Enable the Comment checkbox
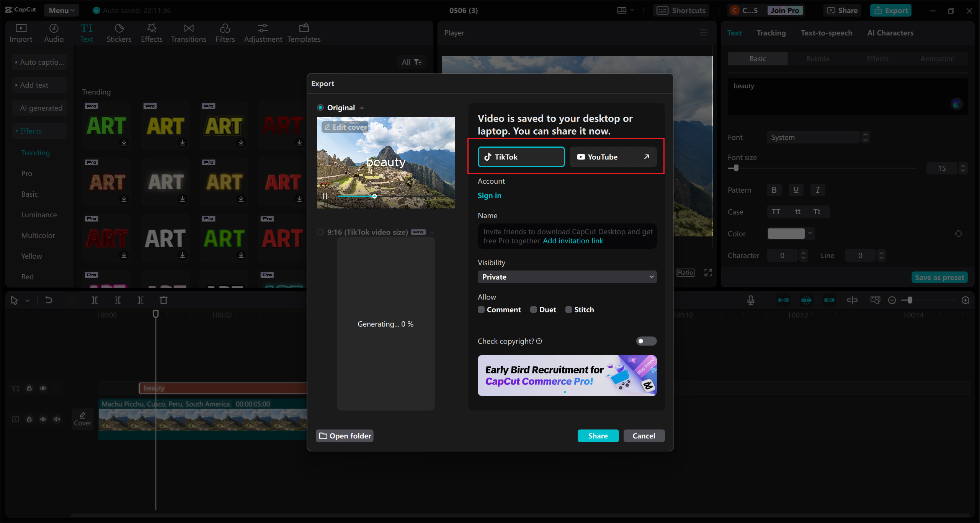This screenshot has height=523, width=980. (x=481, y=310)
